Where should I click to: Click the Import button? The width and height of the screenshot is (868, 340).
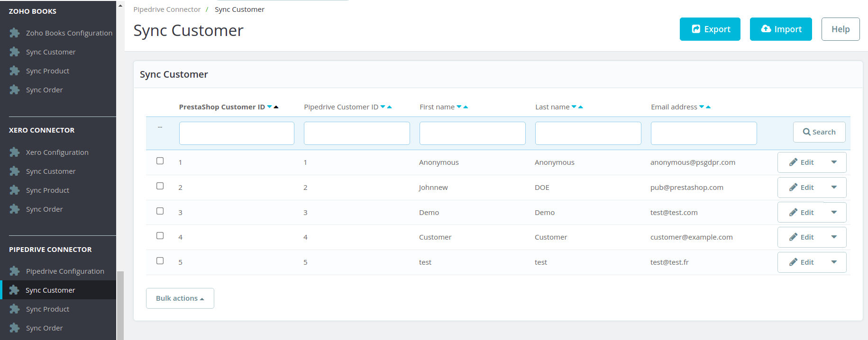(781, 29)
